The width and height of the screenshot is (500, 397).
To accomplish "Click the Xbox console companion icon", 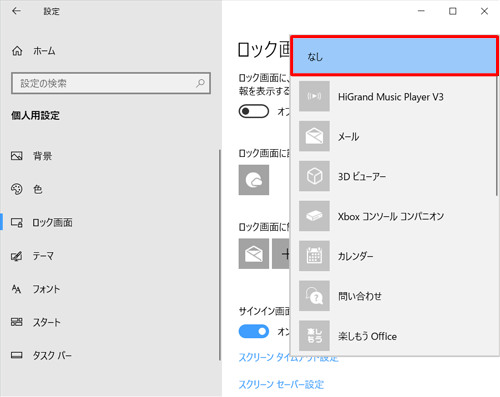I will (x=314, y=216).
